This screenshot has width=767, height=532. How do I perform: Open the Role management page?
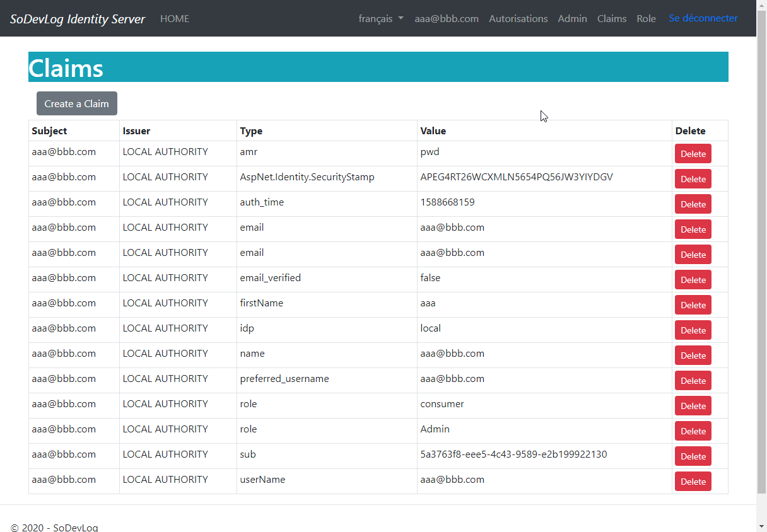tap(646, 18)
